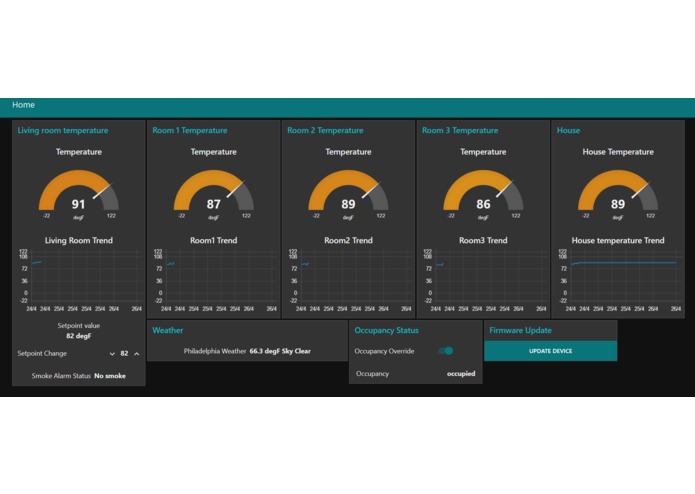Click the "Room1 Trend" heading
Viewport: 695px width, 494px height.
(214, 240)
